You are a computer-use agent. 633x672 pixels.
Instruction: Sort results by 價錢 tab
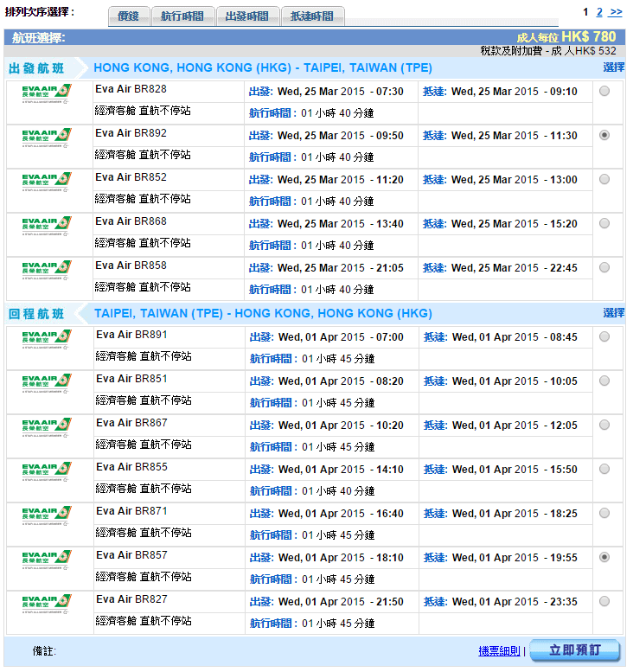128,16
